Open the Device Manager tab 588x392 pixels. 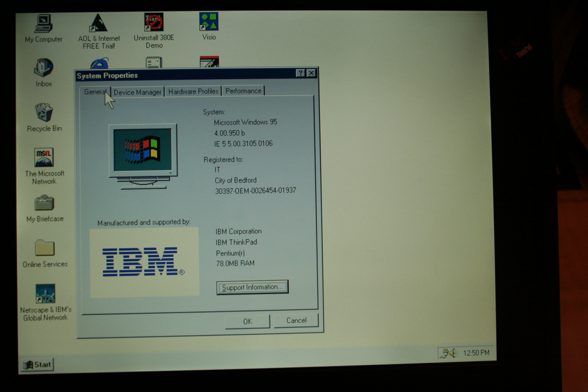[x=137, y=92]
